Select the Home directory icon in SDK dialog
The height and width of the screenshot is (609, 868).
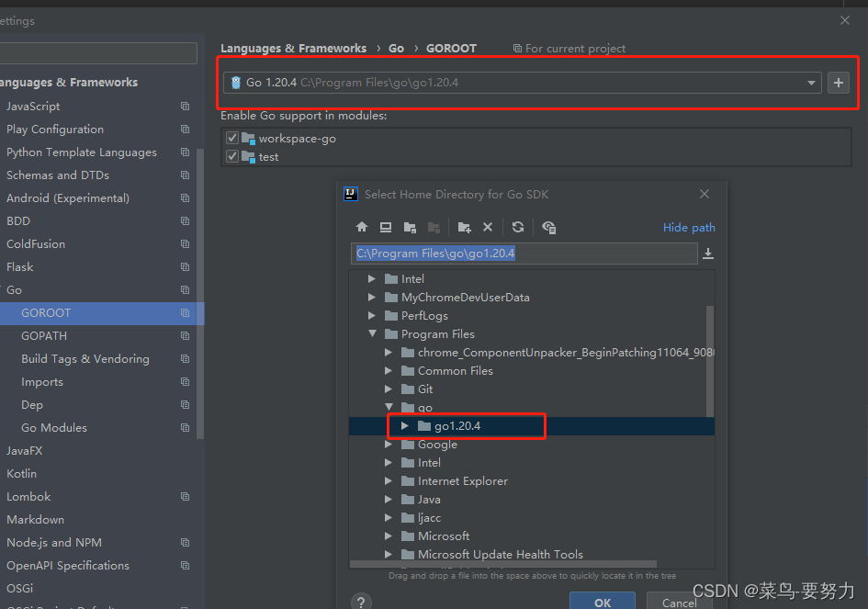coord(362,227)
